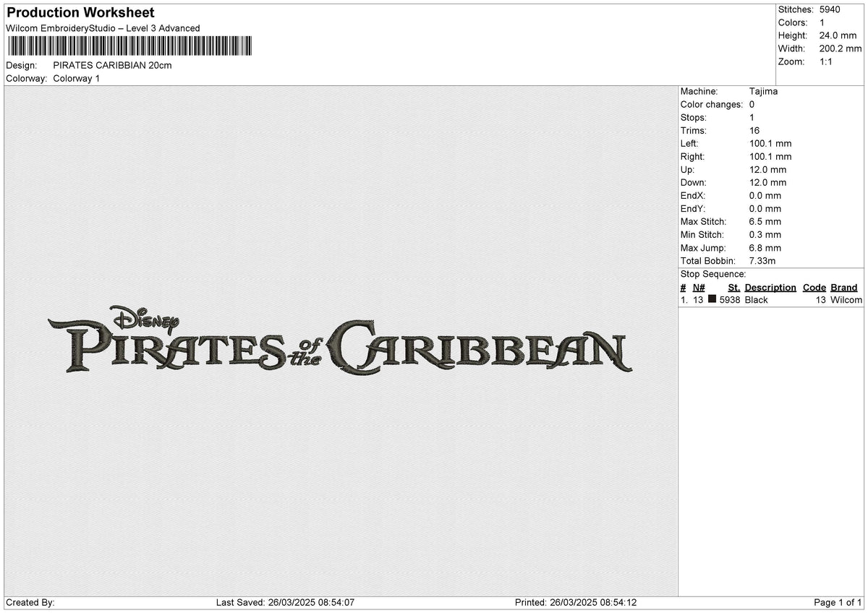Click the 'Left:' value 100.1 mm

(770, 143)
